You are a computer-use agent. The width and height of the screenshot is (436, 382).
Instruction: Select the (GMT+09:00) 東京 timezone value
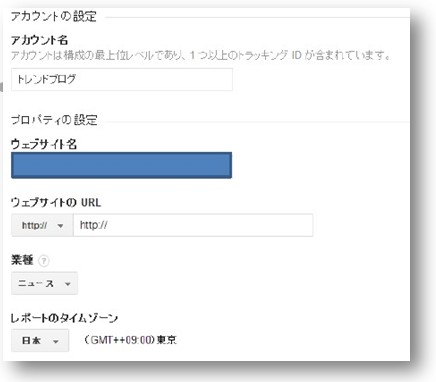[x=130, y=340]
